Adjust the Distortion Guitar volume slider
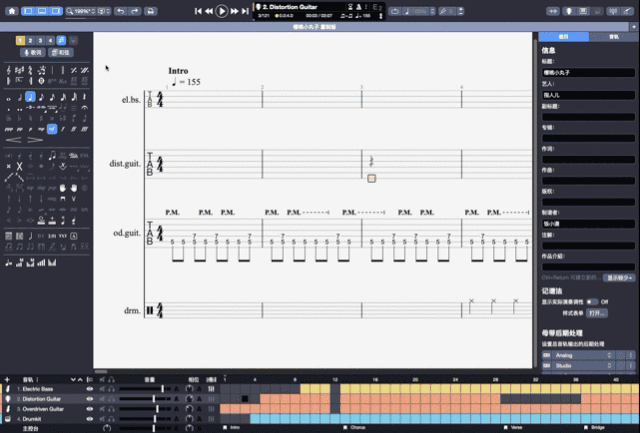The width and height of the screenshot is (640, 433). (152, 398)
